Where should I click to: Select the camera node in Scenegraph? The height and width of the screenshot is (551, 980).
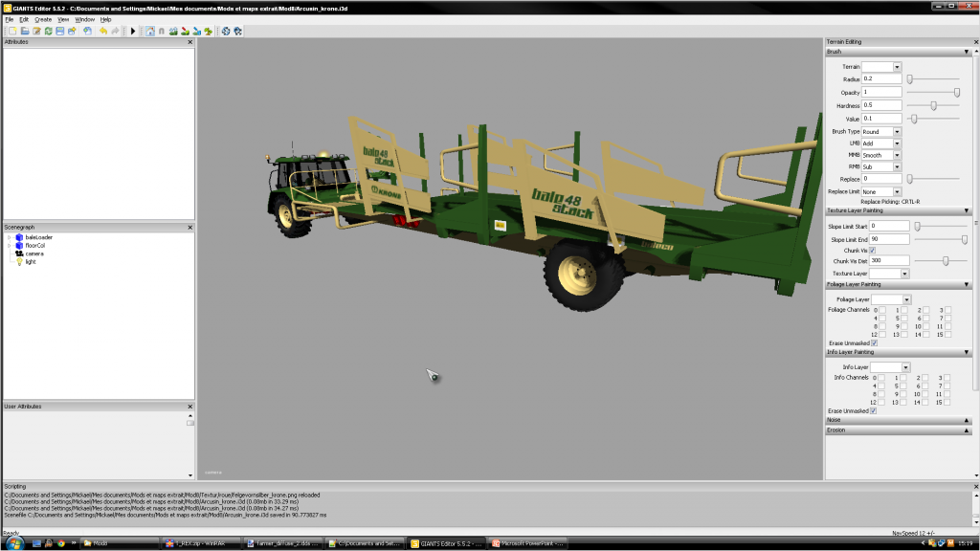[x=34, y=253]
